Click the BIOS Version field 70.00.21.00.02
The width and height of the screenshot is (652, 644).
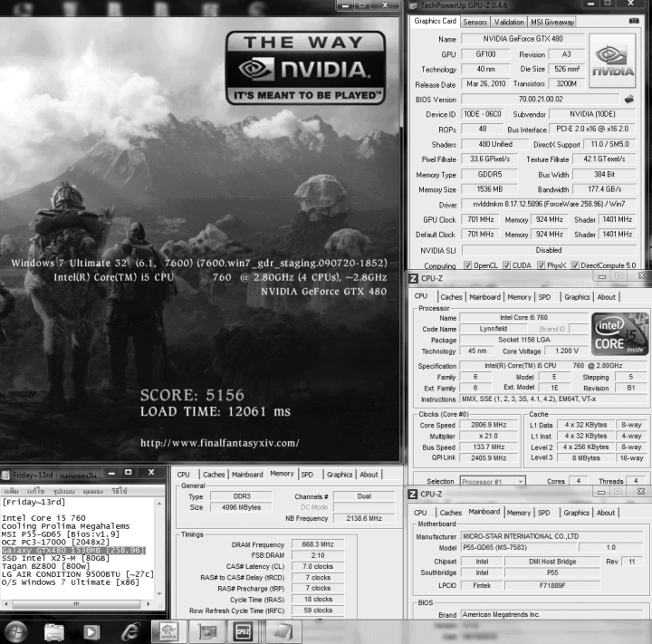coord(541,99)
